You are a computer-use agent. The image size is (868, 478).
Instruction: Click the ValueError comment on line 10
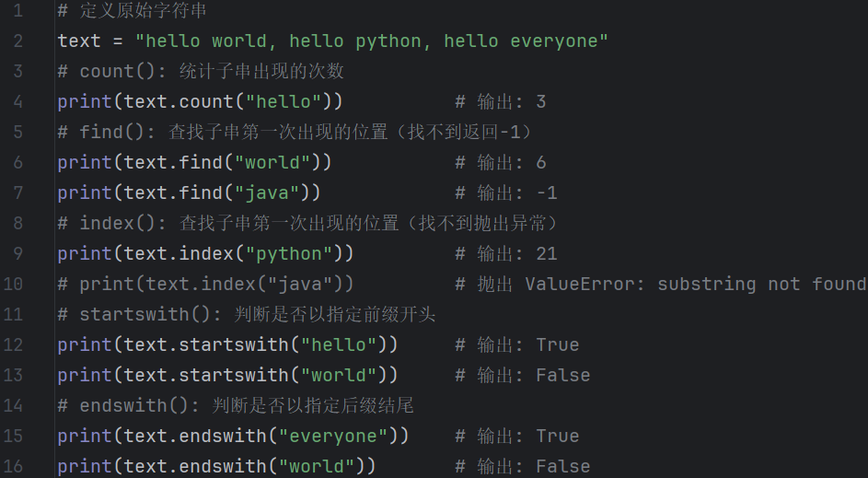coord(662,285)
